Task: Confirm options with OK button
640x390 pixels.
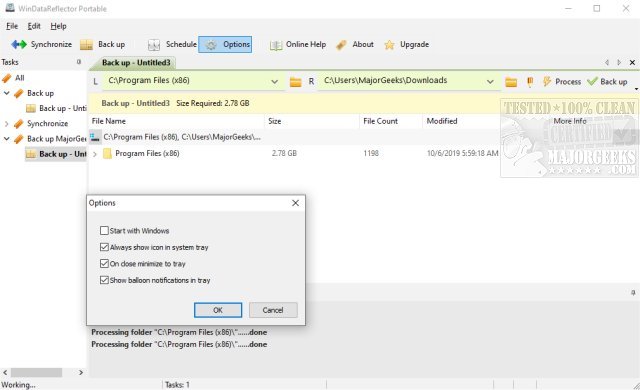Action: click(x=218, y=310)
